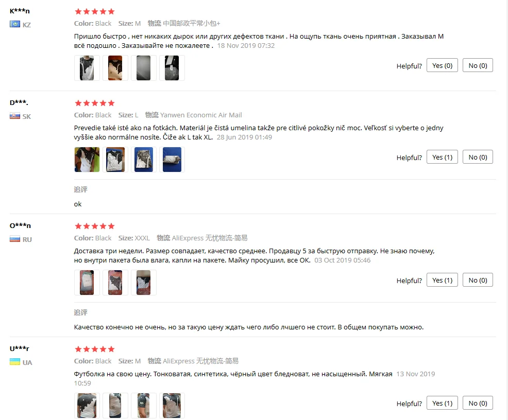Click the star rating in D***.'s review
The width and height of the screenshot is (508, 420).
point(95,103)
